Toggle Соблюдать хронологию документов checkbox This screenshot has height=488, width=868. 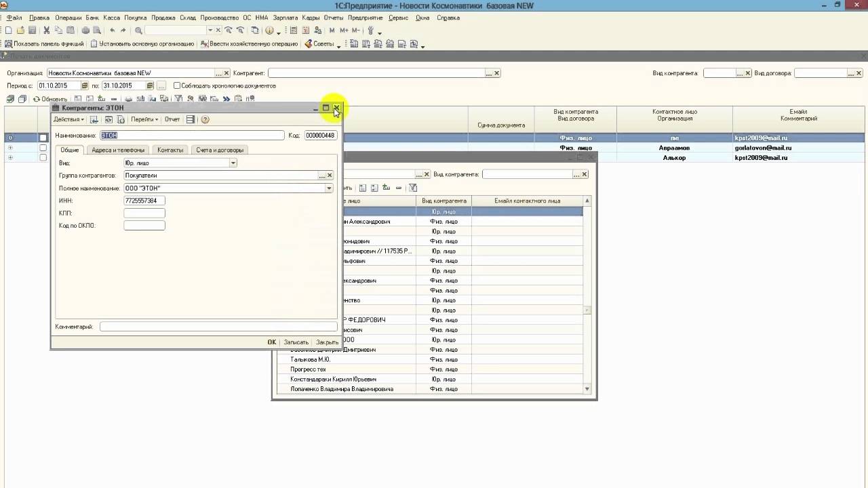click(x=177, y=86)
